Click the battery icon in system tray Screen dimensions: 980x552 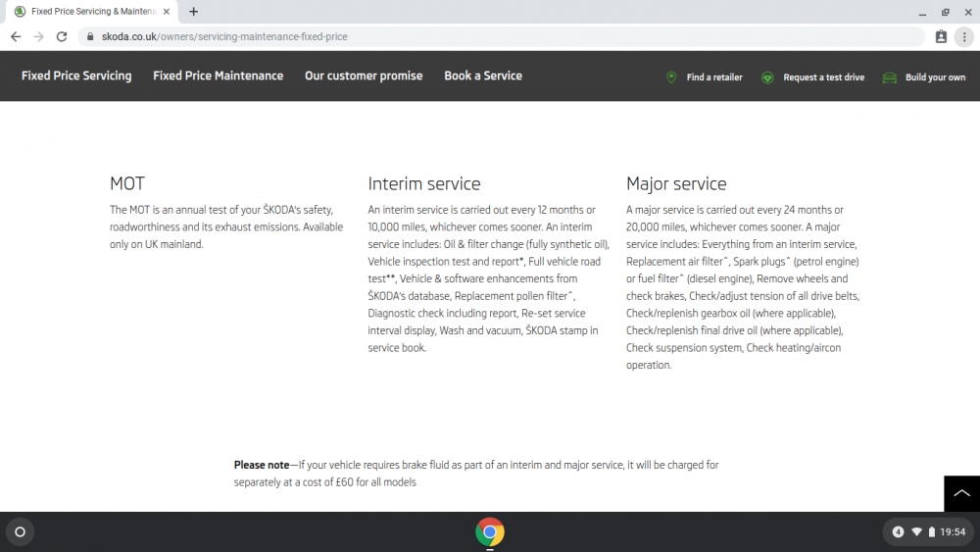tap(932, 532)
